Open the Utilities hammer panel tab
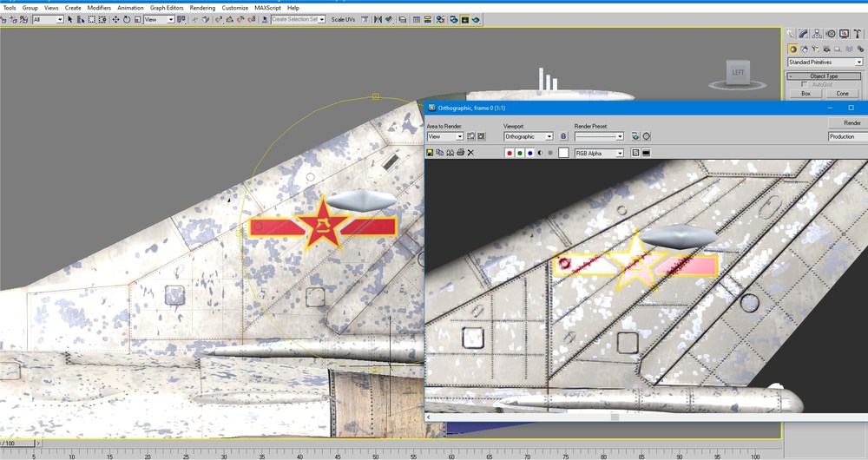This screenshot has width=868, height=460. click(x=857, y=34)
